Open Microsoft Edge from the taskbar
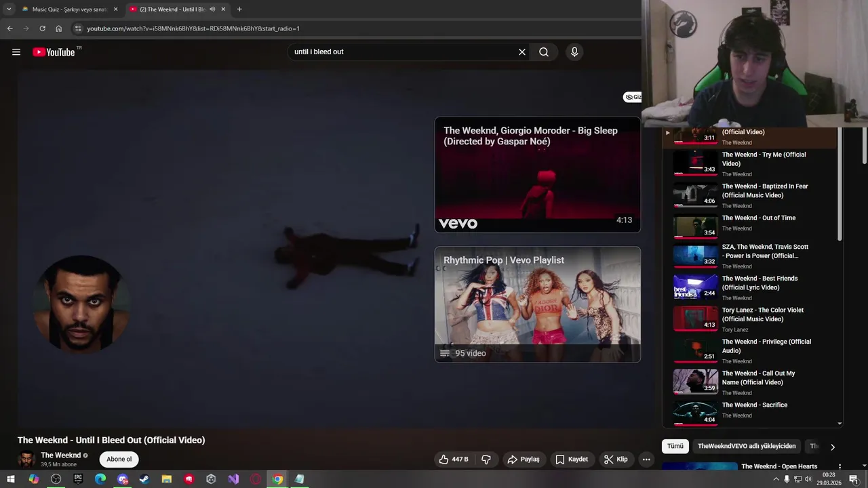 click(x=100, y=479)
